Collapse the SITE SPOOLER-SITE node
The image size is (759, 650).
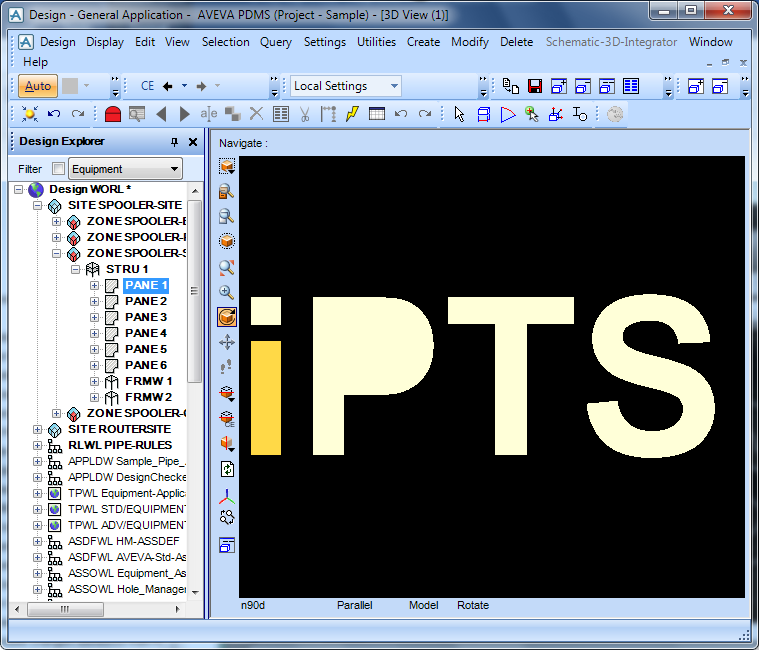[37, 205]
